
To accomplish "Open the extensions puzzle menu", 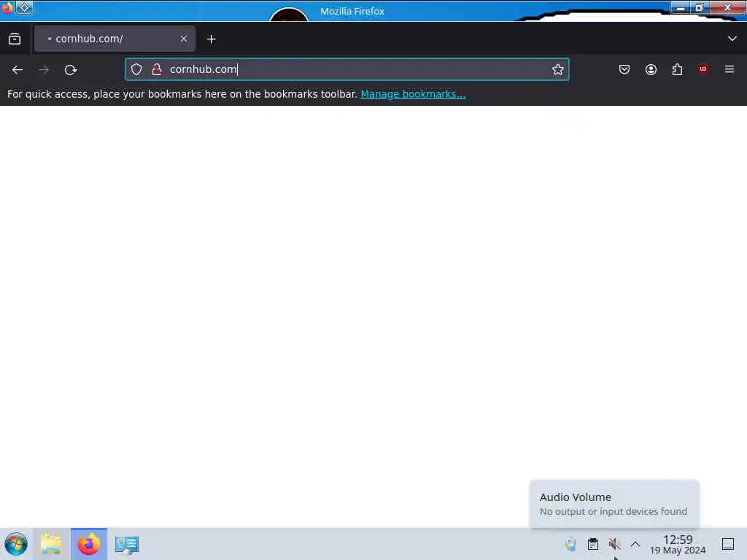I will (677, 69).
